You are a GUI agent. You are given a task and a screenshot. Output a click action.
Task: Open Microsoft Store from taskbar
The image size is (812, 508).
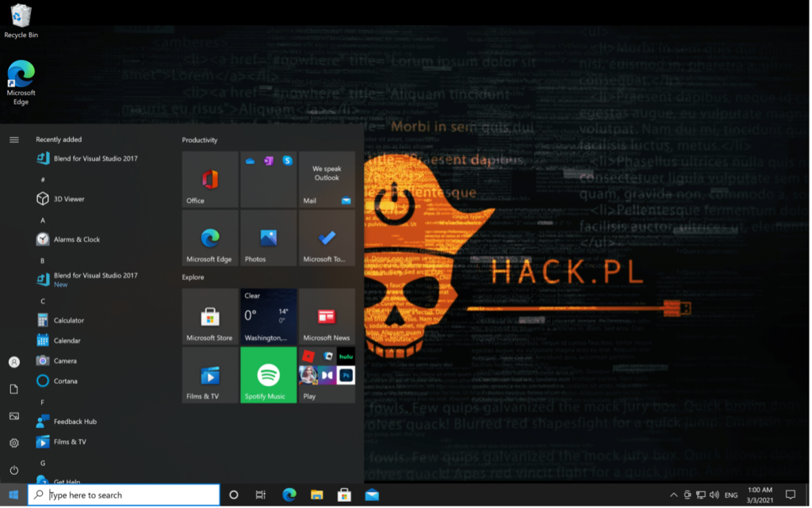[344, 495]
